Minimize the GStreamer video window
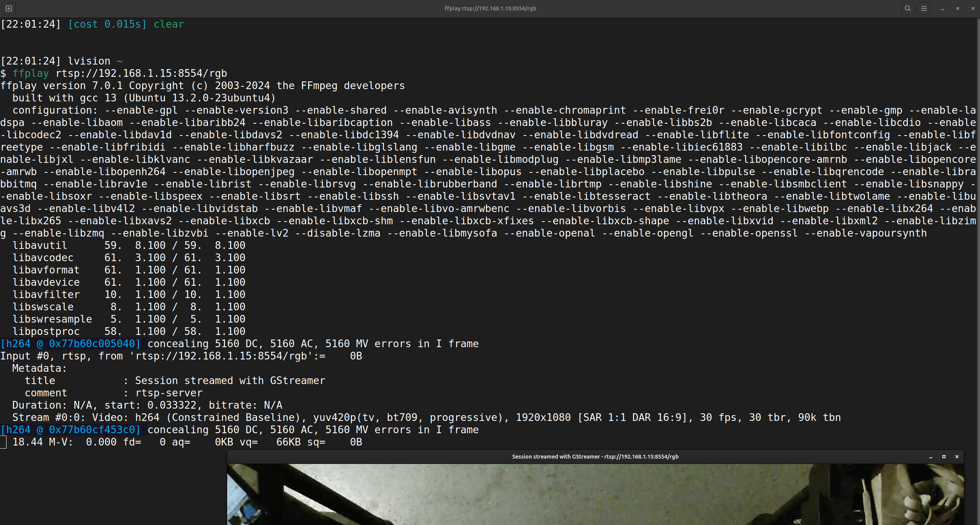The image size is (980, 525). pyautogui.click(x=931, y=457)
